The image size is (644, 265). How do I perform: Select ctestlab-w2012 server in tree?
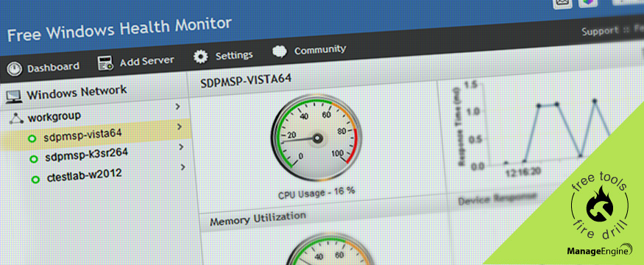(84, 175)
